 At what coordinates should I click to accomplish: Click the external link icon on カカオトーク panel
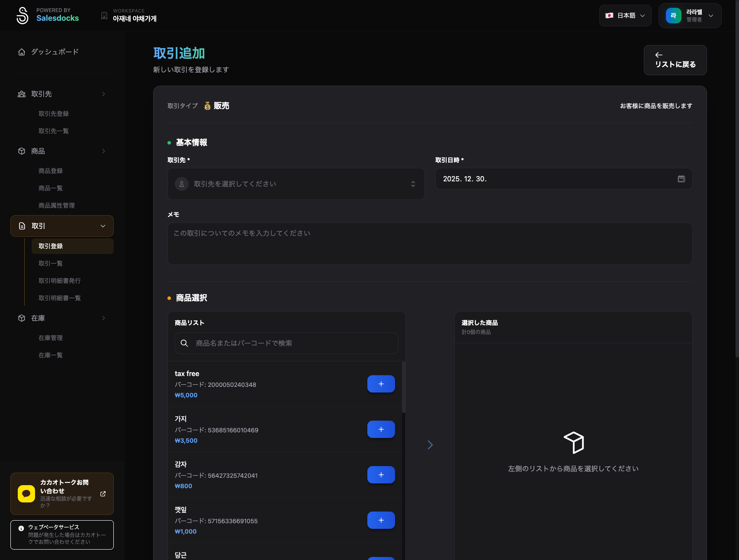(103, 493)
